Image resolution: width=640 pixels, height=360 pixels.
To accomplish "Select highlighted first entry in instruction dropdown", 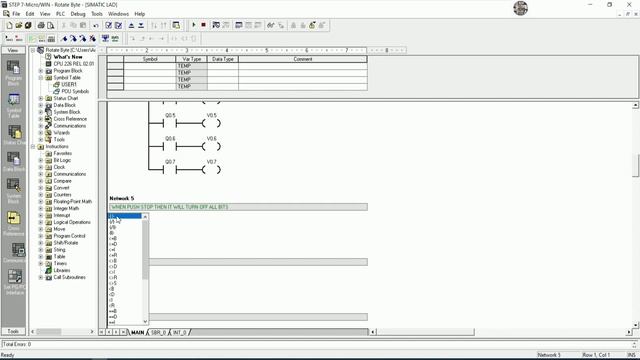I will click(124, 216).
